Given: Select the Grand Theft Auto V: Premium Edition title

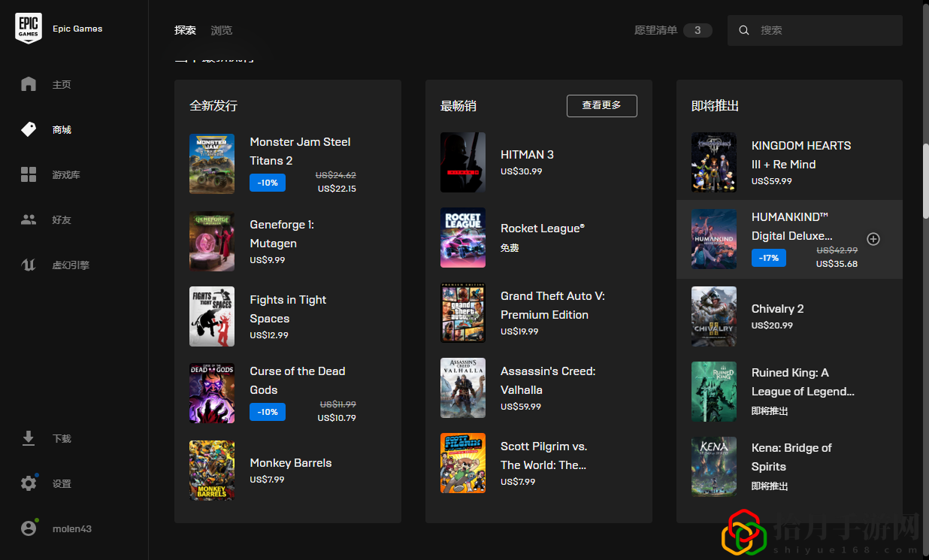Looking at the screenshot, I should 552,305.
